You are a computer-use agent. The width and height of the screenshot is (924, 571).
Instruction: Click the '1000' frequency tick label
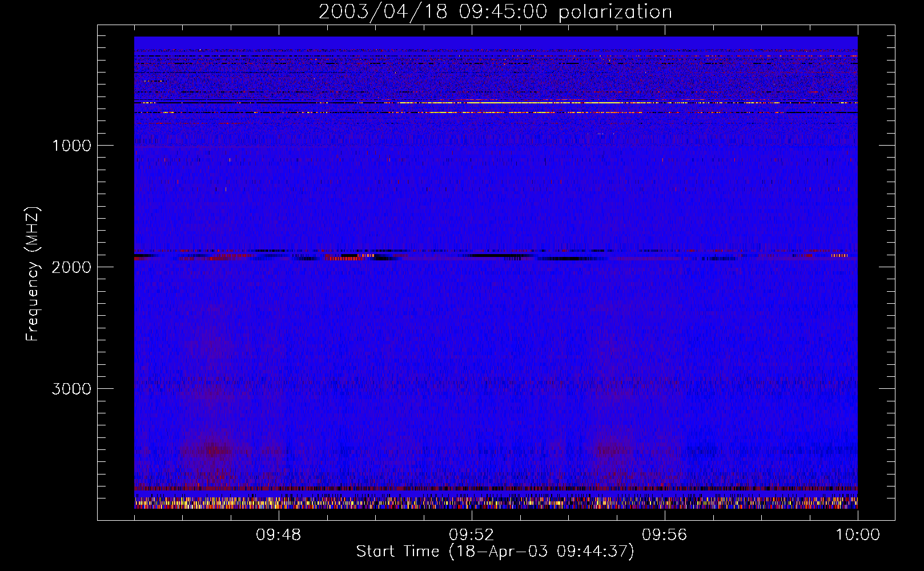pyautogui.click(x=71, y=146)
